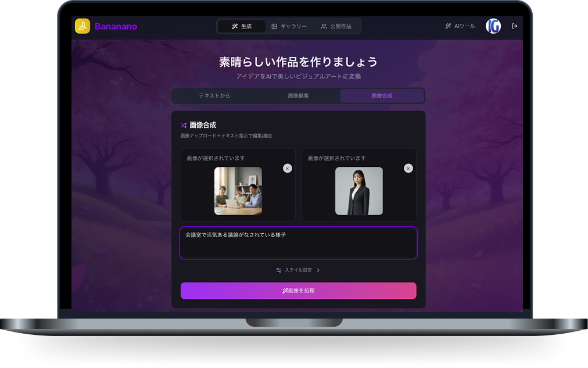
Task: Expand スタイル設定 using the chevron arrow
Action: coord(318,270)
